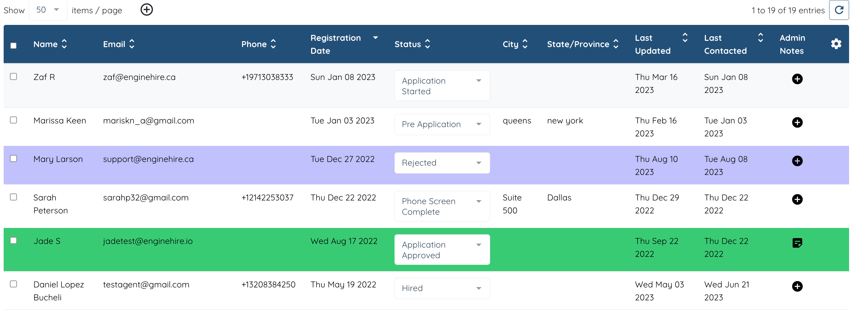
Task: Add admin note for Zaf R
Action: [797, 79]
